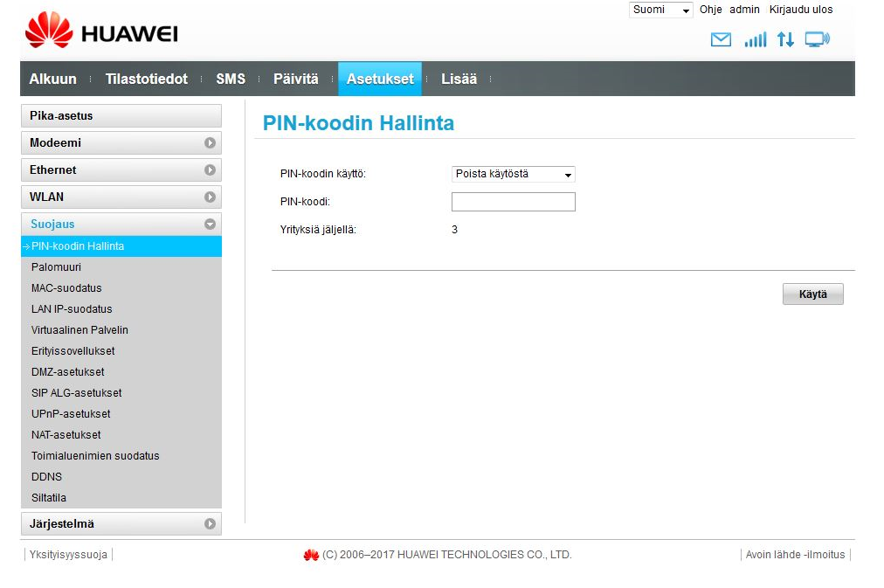The height and width of the screenshot is (588, 884).
Task: Click the data transfer arrows icon
Action: pyautogui.click(x=785, y=39)
